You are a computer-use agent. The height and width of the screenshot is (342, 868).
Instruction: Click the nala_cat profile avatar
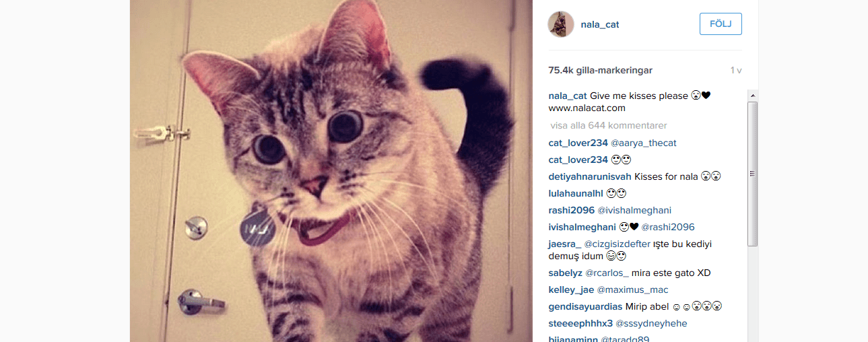pyautogui.click(x=561, y=24)
